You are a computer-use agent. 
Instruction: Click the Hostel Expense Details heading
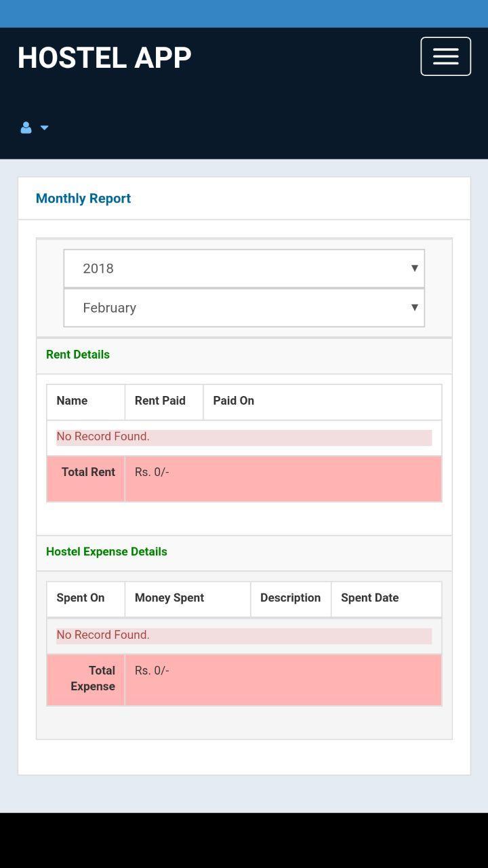(106, 551)
